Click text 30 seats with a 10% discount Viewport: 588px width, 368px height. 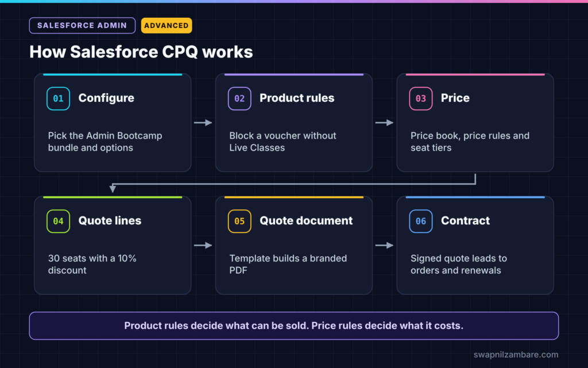(x=92, y=264)
